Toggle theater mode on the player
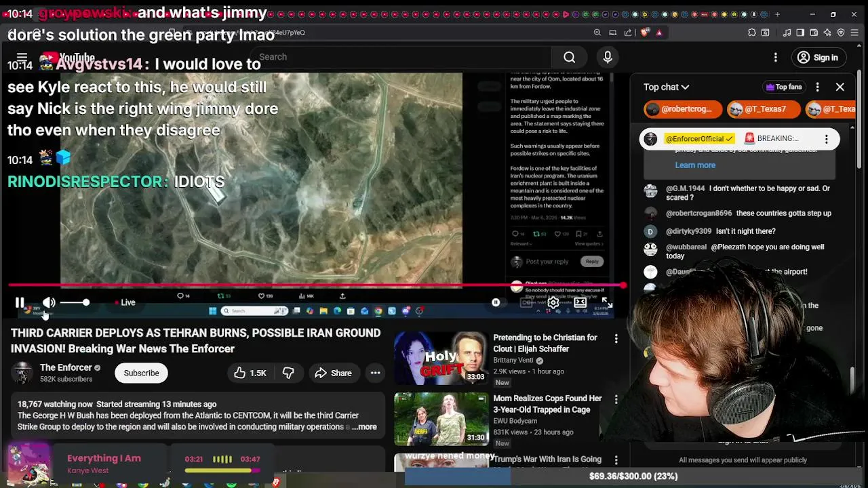Screen dimensions: 868x488 pos(580,302)
